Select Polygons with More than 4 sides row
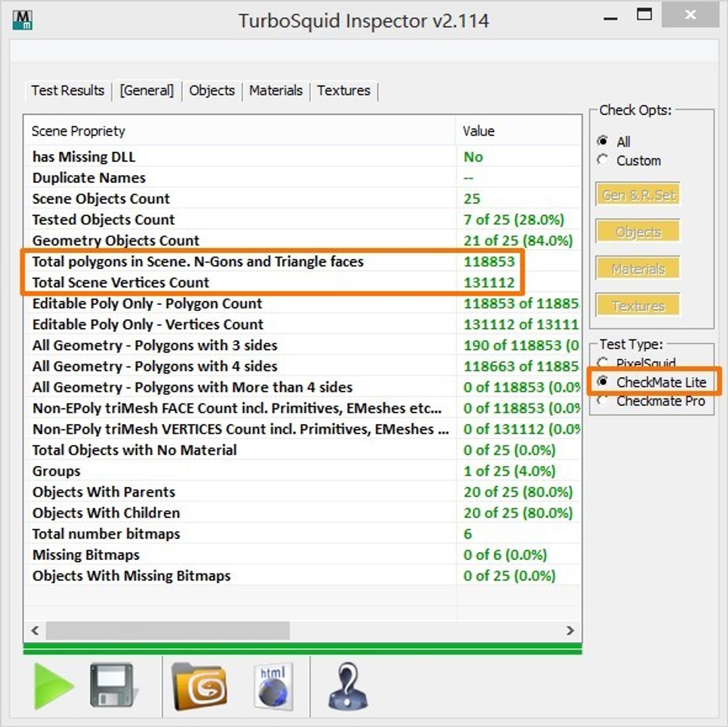Image resolution: width=728 pixels, height=727 pixels. [x=302, y=387]
